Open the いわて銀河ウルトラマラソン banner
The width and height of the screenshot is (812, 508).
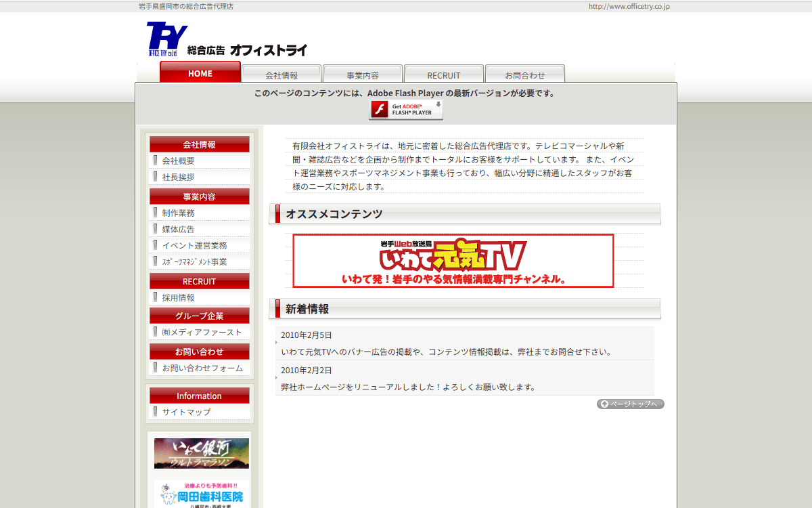(x=202, y=453)
